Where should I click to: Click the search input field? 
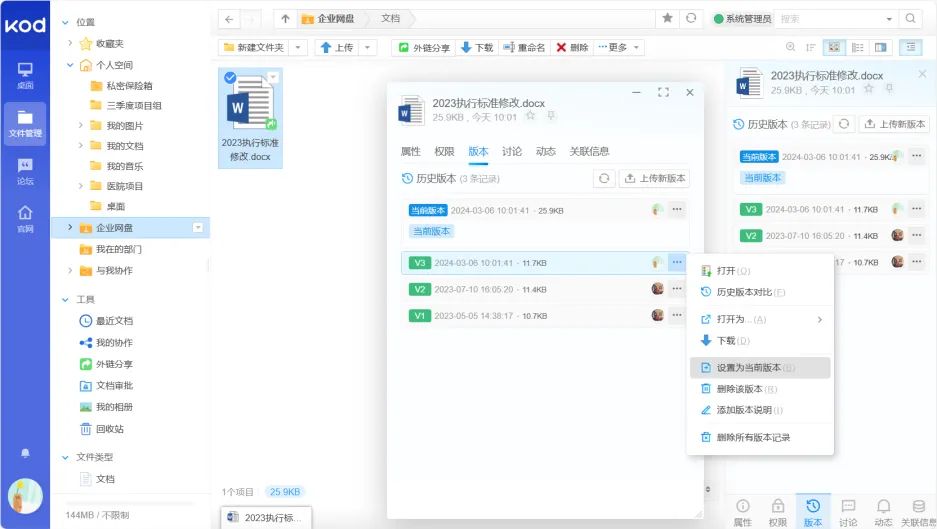pyautogui.click(x=829, y=19)
